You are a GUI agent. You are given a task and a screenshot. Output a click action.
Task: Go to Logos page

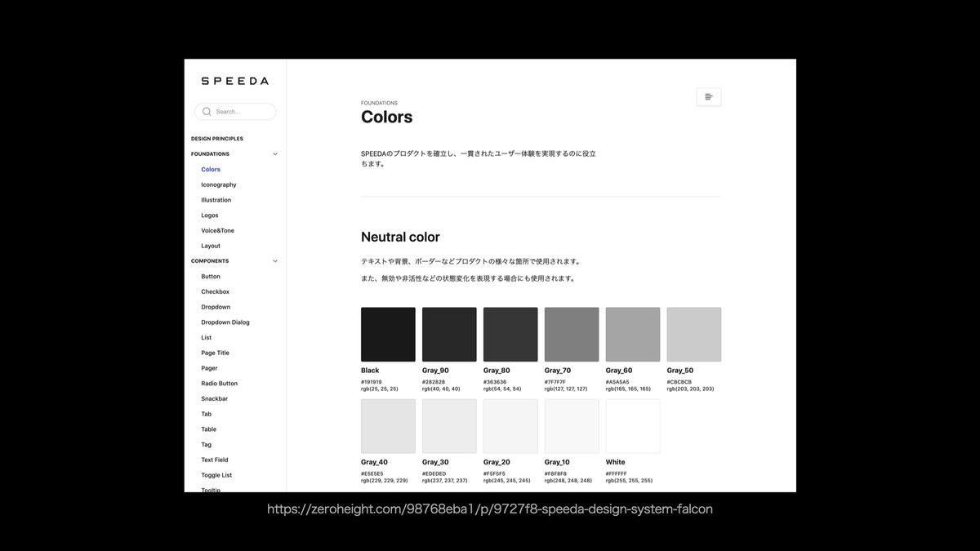[210, 216]
